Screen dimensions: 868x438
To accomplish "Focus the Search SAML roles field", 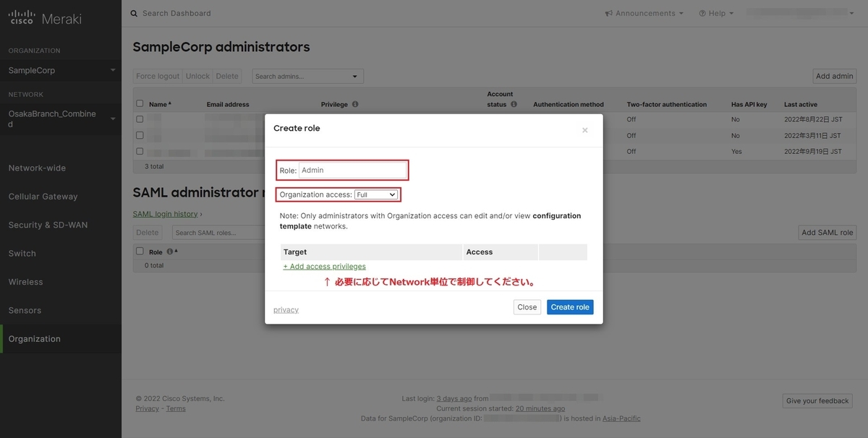I will click(217, 233).
